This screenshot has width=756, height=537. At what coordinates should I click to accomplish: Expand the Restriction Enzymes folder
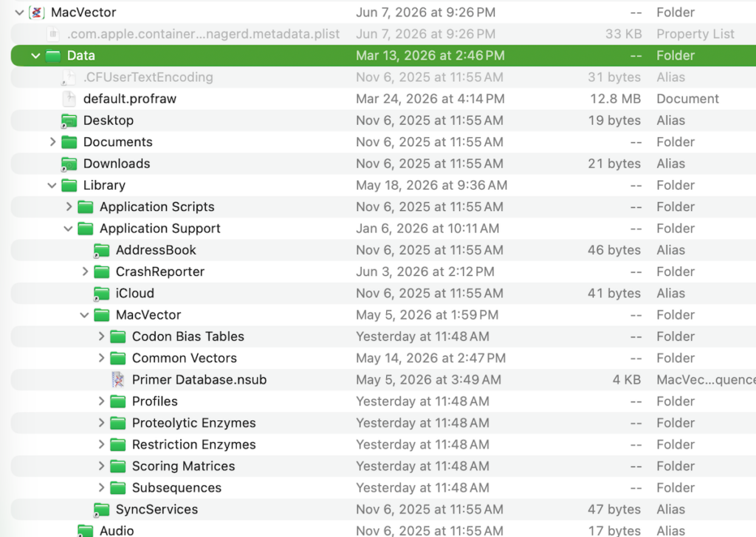coord(101,445)
